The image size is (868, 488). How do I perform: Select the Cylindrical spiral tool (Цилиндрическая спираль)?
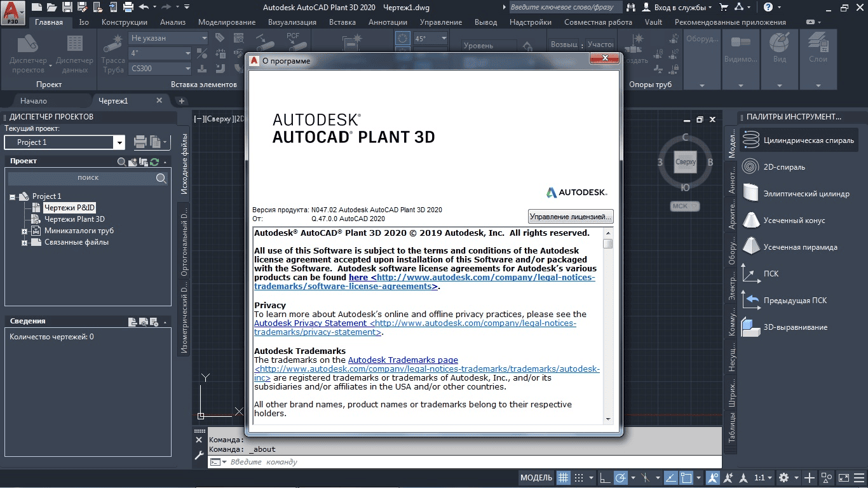coord(799,140)
